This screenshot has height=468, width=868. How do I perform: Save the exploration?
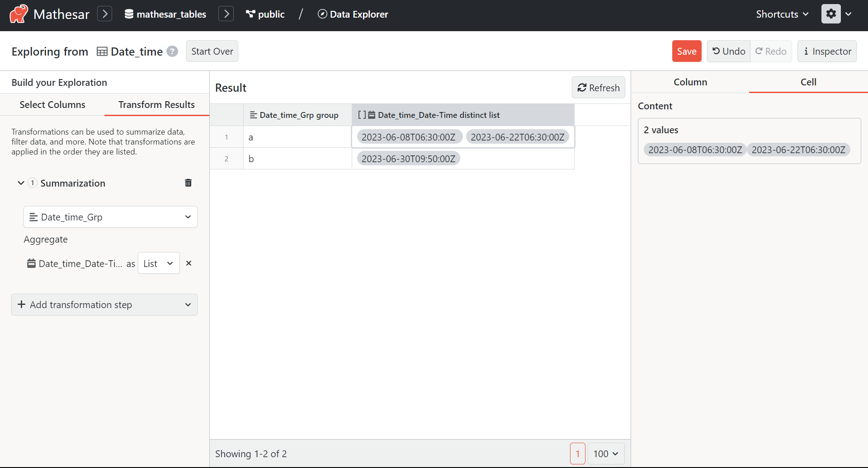pyautogui.click(x=686, y=51)
